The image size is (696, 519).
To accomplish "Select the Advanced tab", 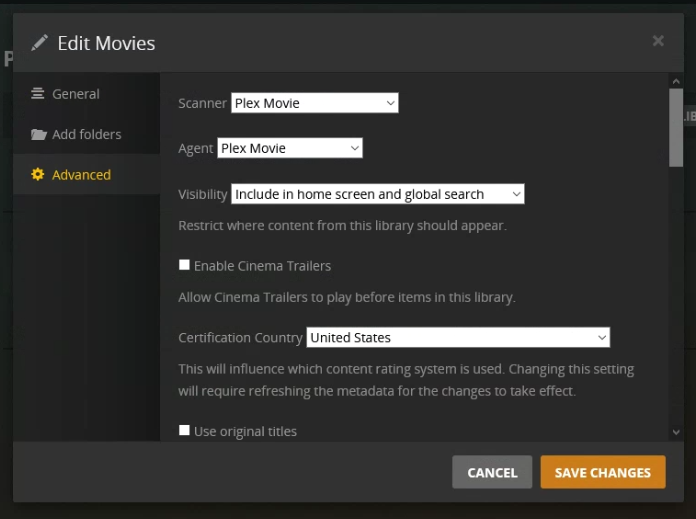I will click(87, 174).
